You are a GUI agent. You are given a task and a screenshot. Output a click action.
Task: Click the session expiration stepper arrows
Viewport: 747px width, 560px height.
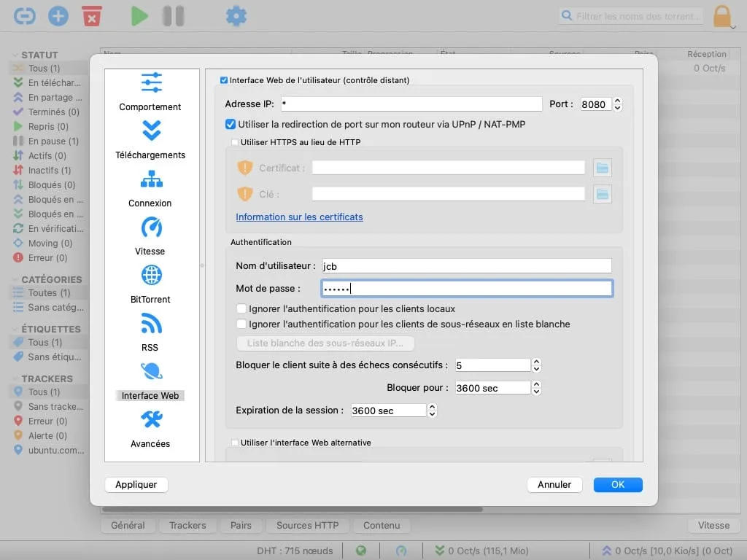[432, 410]
